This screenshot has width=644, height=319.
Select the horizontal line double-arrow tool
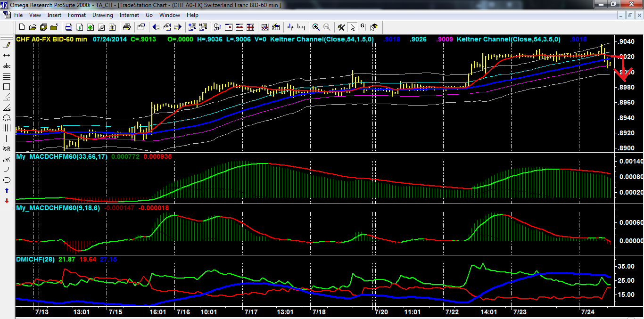7,56
